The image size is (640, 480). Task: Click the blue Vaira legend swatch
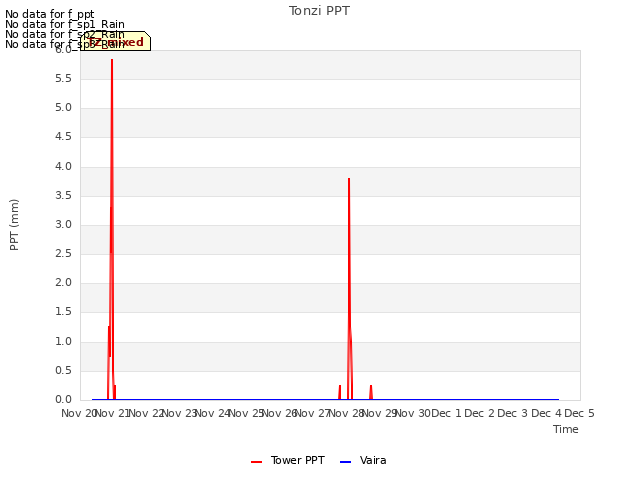[x=345, y=462]
